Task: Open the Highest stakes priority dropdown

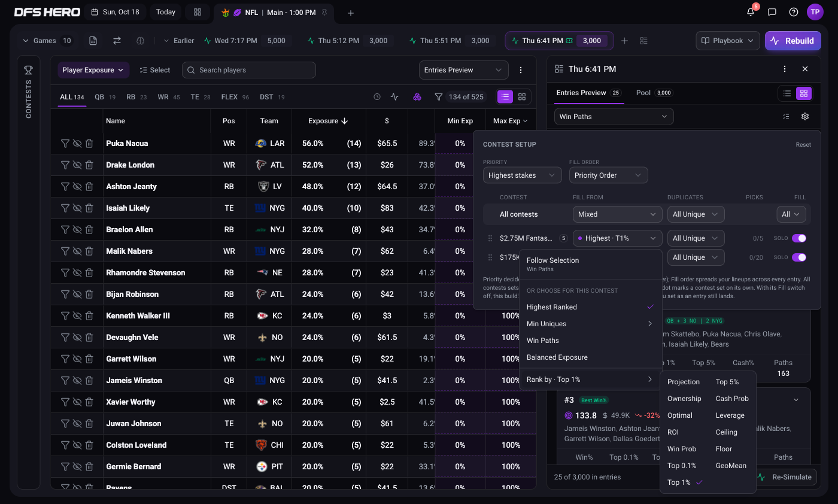Action: pos(523,175)
